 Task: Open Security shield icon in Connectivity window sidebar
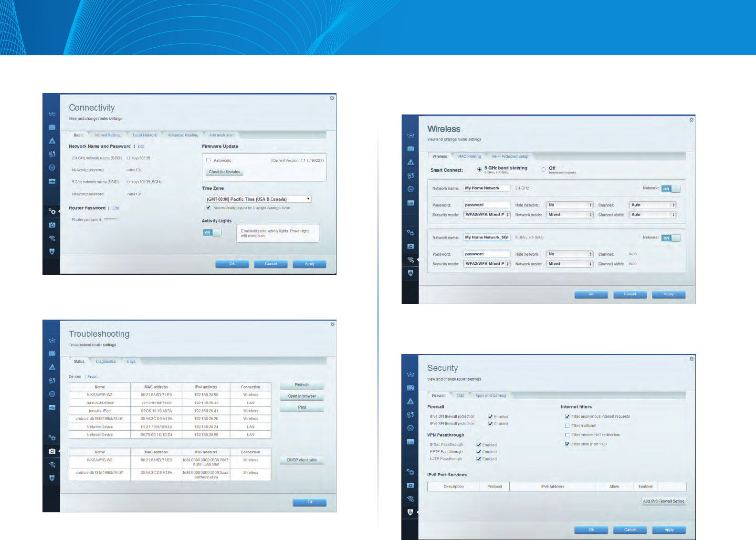(52, 251)
